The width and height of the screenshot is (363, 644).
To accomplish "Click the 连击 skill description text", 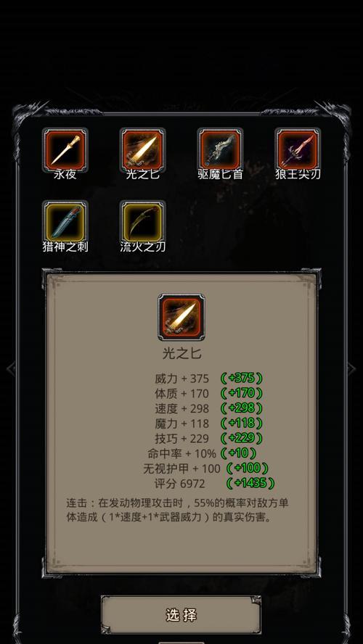I will (x=178, y=510).
